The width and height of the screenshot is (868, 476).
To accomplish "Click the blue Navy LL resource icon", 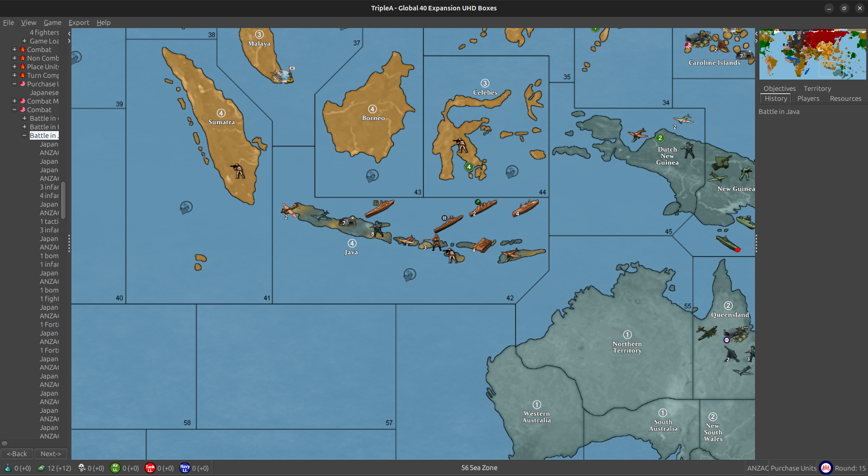I will point(184,468).
